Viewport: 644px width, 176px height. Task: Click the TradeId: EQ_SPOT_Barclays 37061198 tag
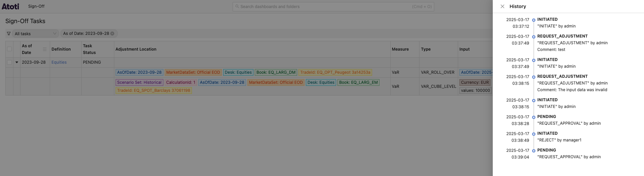coord(154,91)
